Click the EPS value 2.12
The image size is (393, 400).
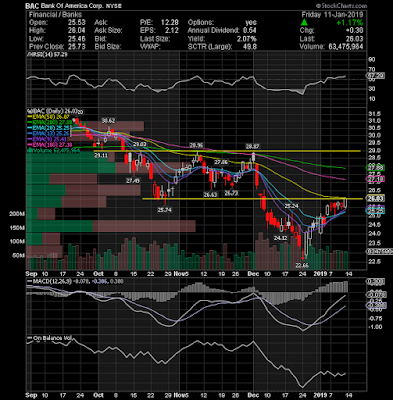point(171,31)
